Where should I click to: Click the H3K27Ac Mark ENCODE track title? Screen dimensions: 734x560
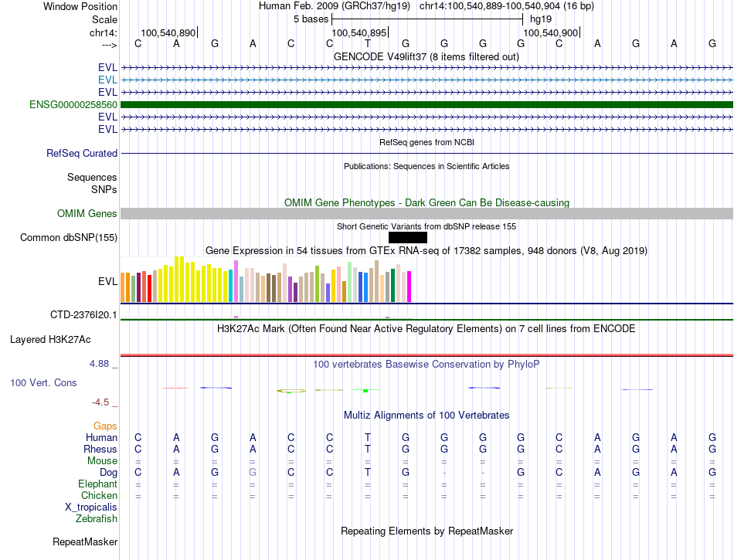pos(426,329)
